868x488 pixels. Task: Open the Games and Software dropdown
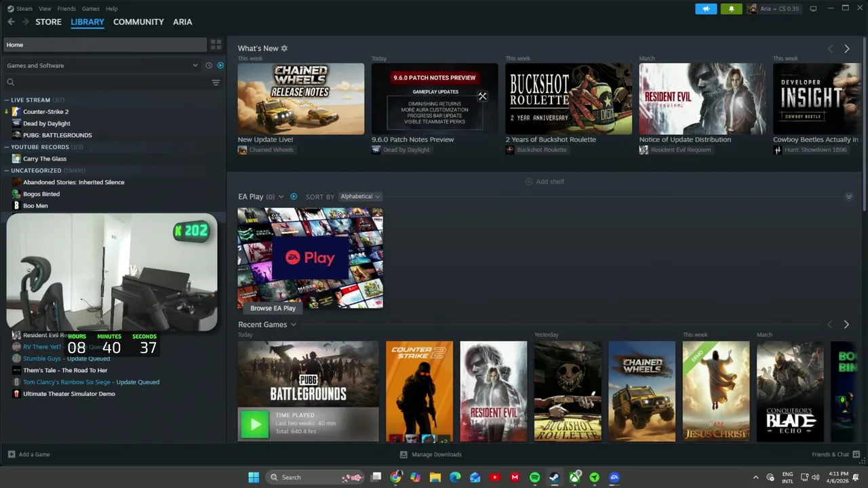[102, 66]
